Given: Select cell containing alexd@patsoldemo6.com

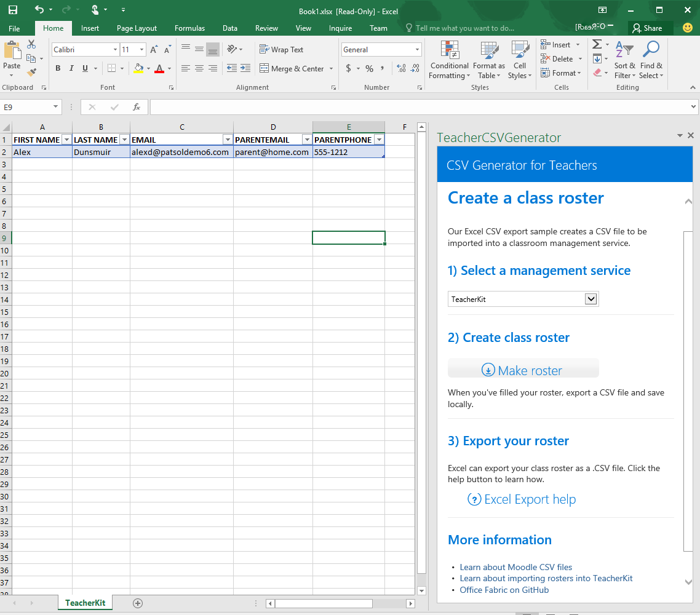Looking at the screenshot, I should tap(181, 152).
